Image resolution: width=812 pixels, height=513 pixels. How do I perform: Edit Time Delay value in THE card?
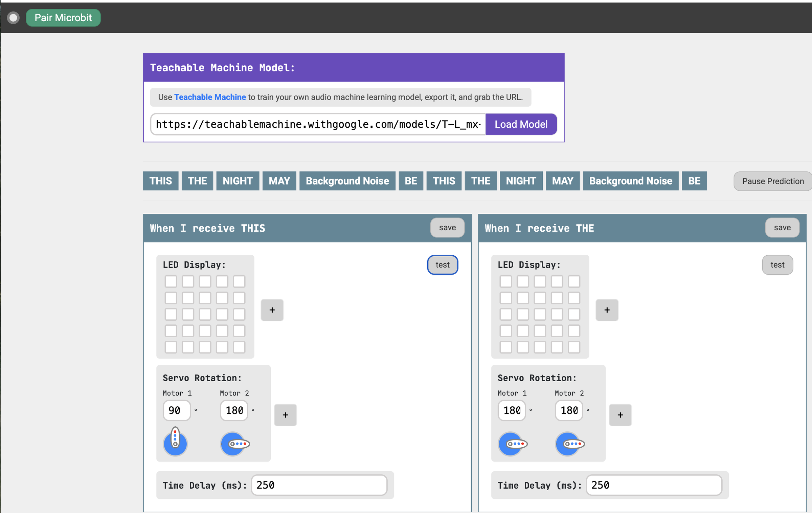pyautogui.click(x=654, y=485)
